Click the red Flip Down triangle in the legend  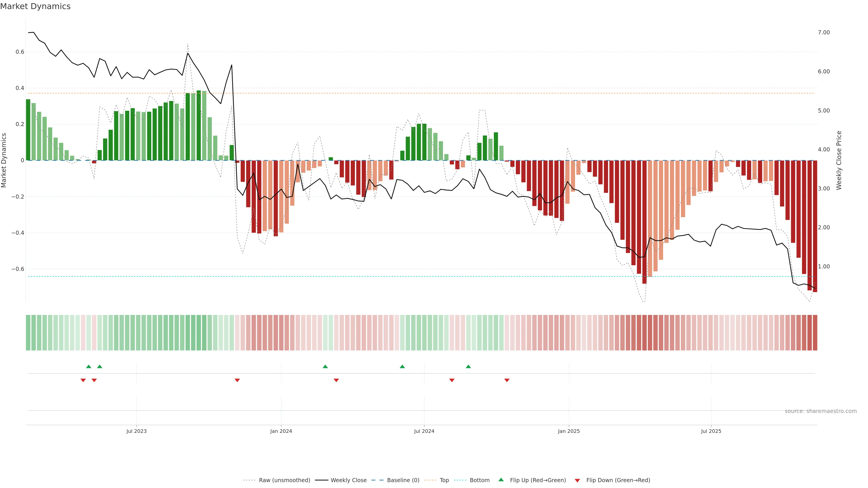coord(577,480)
